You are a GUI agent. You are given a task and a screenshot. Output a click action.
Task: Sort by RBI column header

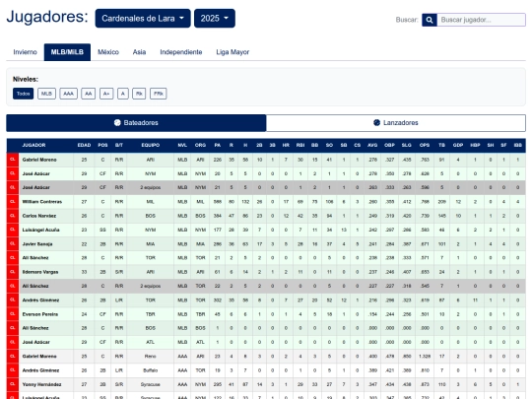click(x=300, y=145)
